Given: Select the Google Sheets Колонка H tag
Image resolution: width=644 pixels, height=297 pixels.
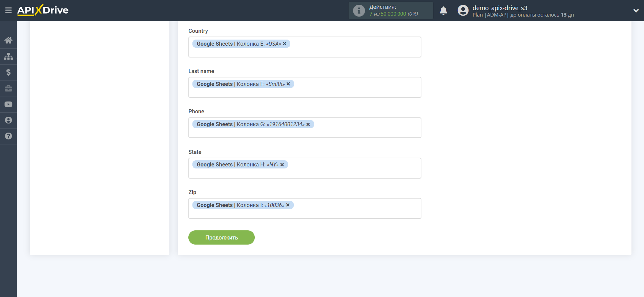Looking at the screenshot, I should pos(240,164).
